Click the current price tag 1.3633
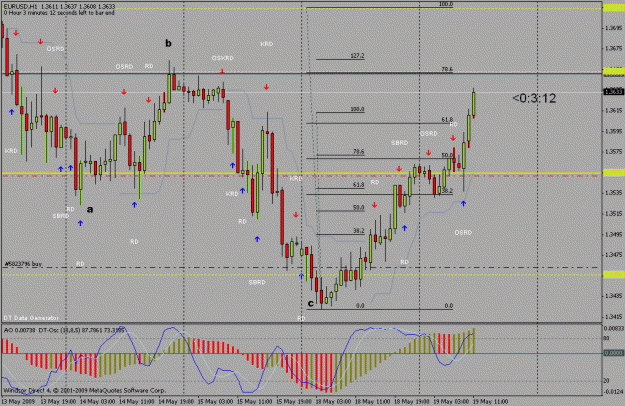This screenshot has width=625, height=406. [x=613, y=92]
